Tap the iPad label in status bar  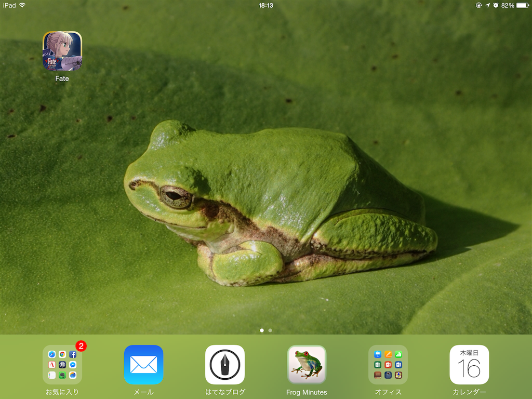click(x=9, y=5)
